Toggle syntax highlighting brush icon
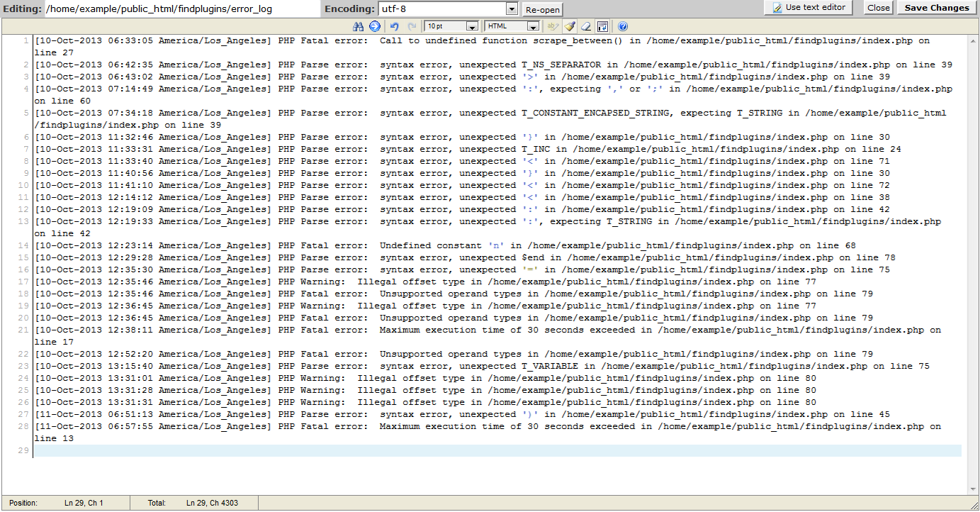The width and height of the screenshot is (980, 512). click(570, 26)
